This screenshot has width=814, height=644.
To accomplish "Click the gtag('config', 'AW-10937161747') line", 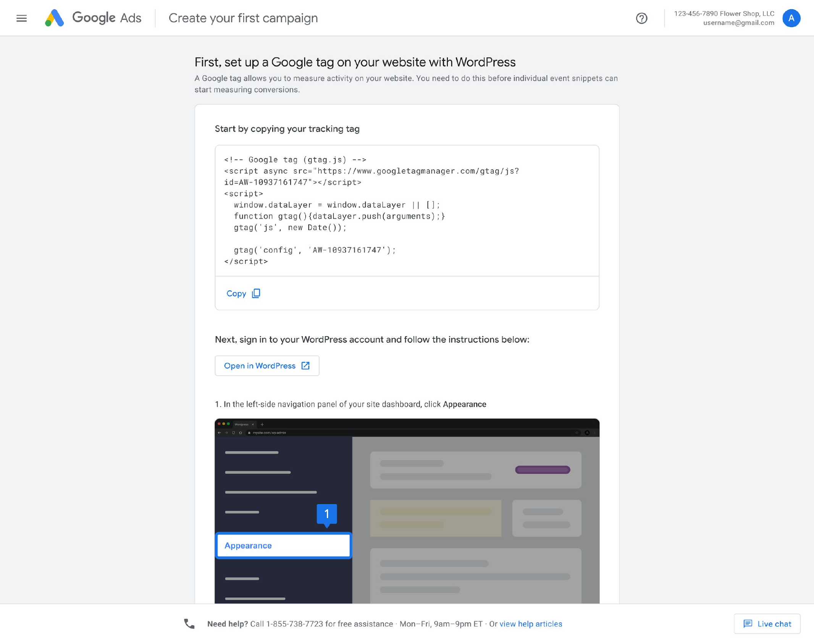I will [315, 250].
